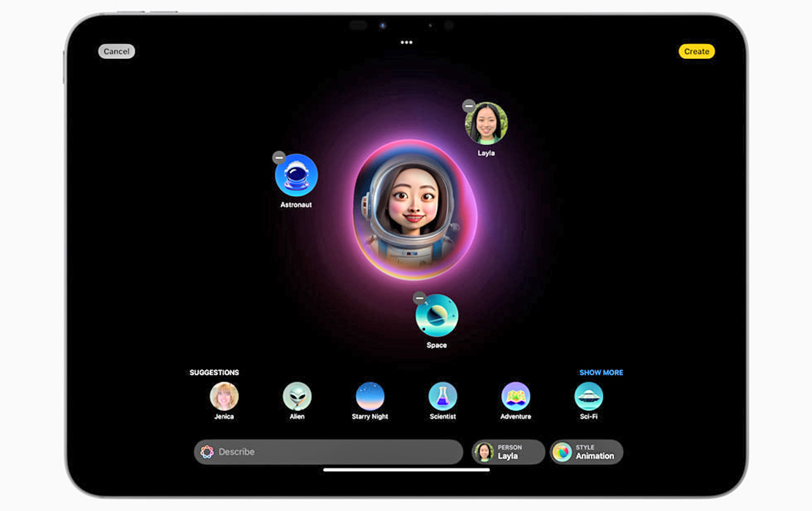Remove the Layla person with its minus badge

click(x=469, y=106)
